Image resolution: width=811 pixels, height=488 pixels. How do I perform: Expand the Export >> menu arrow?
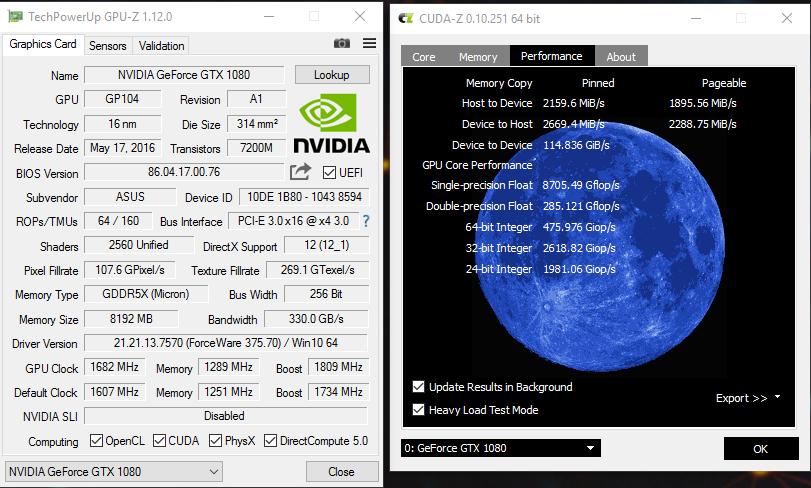tap(777, 398)
